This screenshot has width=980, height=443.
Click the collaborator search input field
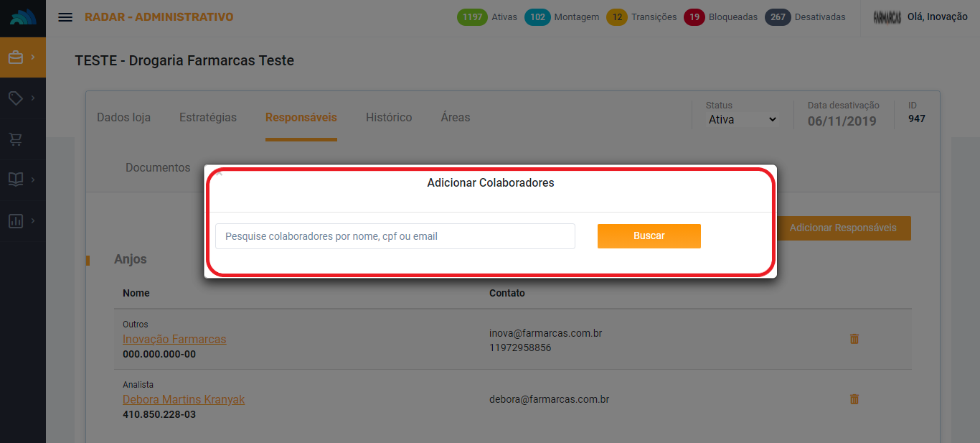click(395, 236)
